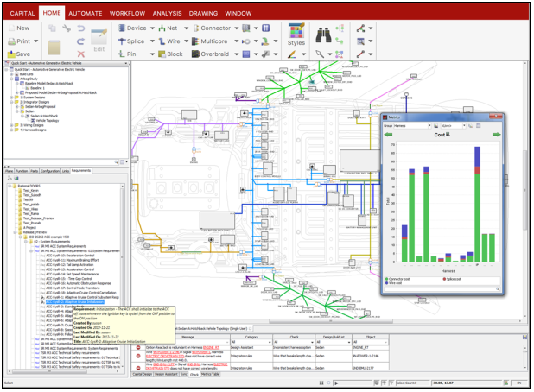Click the Cut scissors icon
Screen dimensions: 534x392
67,28
